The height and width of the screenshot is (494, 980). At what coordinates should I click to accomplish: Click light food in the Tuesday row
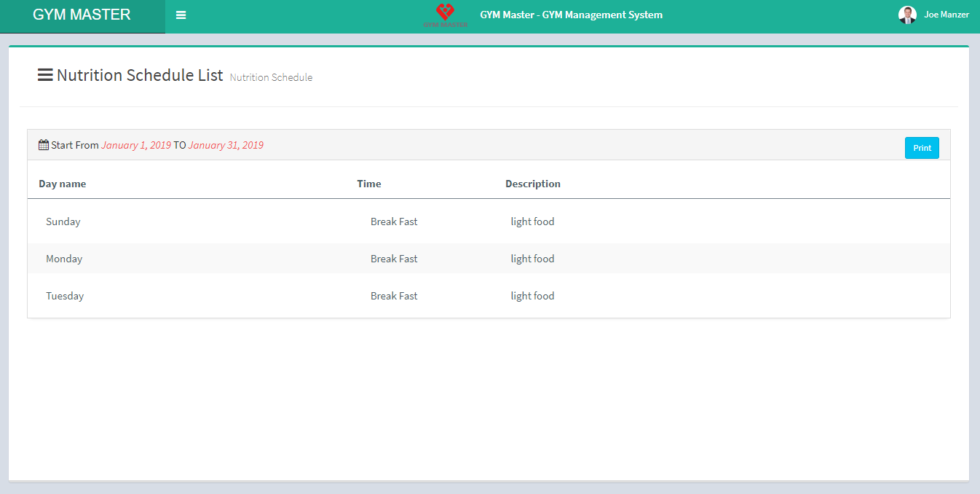click(x=532, y=296)
